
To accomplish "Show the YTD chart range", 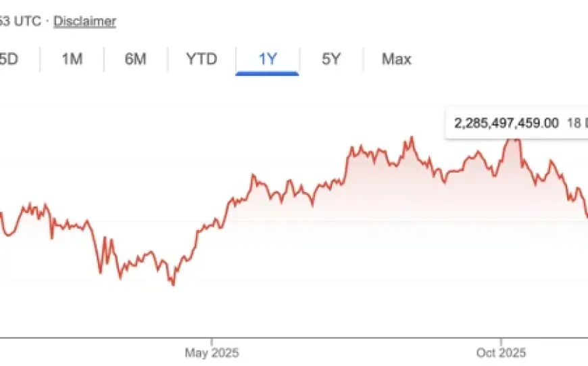I will point(201,59).
